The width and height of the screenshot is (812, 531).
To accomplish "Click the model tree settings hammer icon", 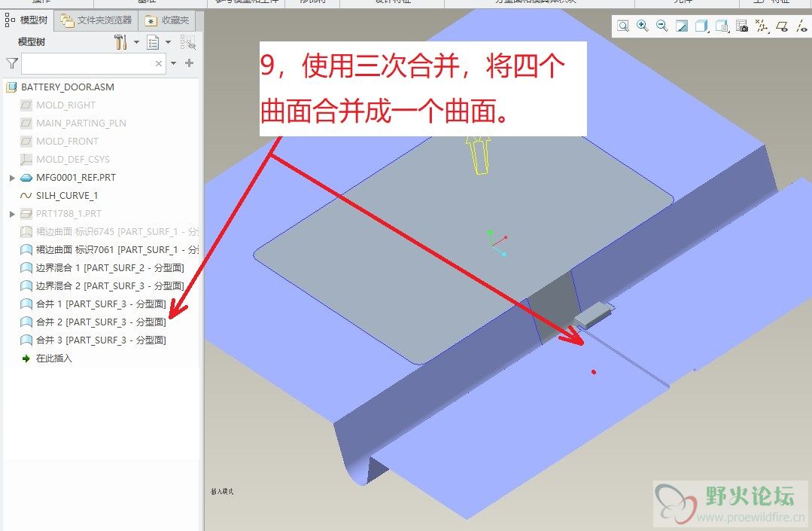I will 120,42.
